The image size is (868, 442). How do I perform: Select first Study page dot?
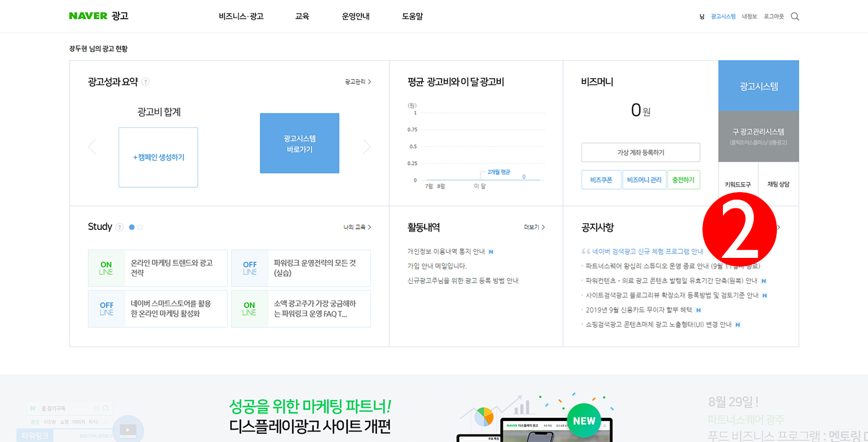point(131,228)
